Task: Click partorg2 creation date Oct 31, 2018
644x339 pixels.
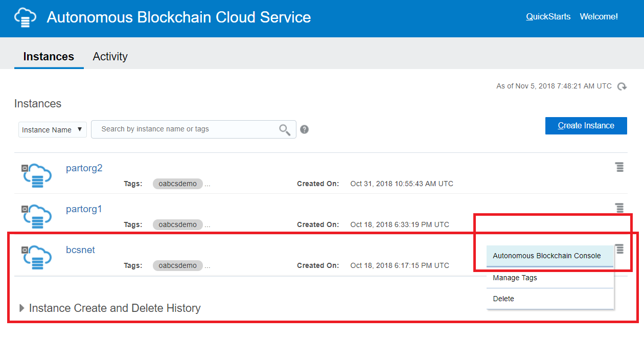Action: (x=402, y=184)
